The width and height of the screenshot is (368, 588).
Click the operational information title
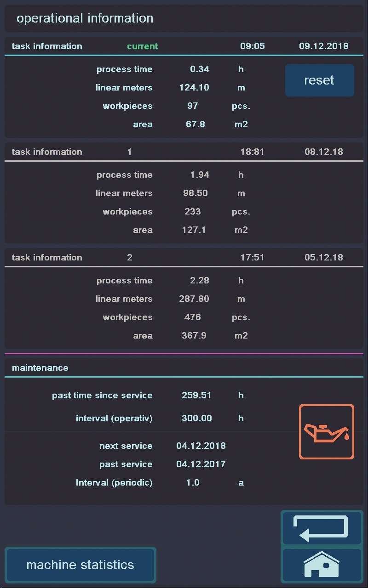click(85, 18)
